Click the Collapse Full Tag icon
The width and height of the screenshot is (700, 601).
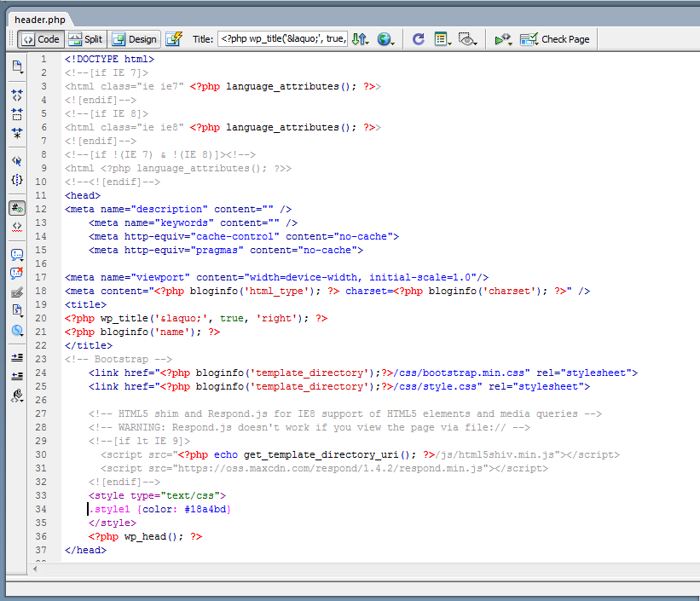(x=17, y=95)
